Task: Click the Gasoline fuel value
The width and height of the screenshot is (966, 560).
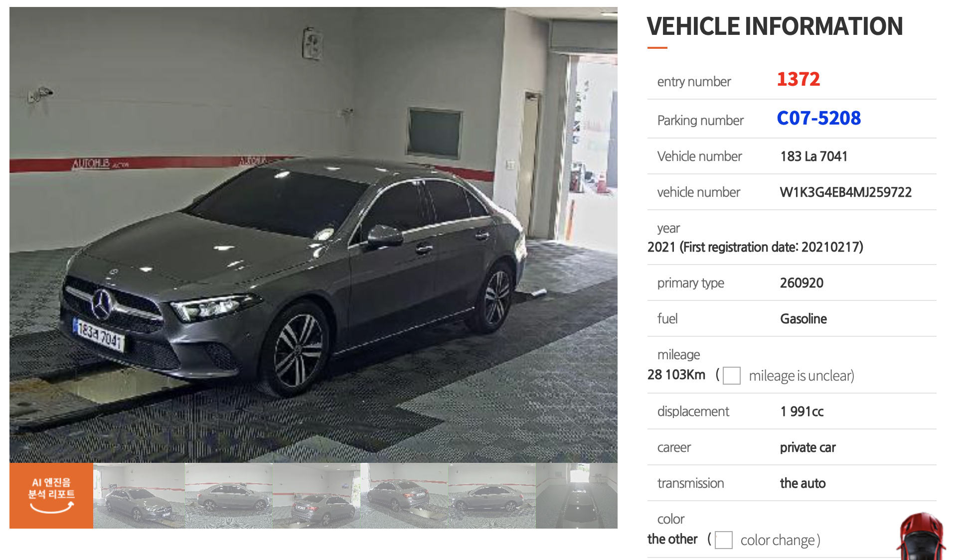Action: pyautogui.click(x=804, y=319)
